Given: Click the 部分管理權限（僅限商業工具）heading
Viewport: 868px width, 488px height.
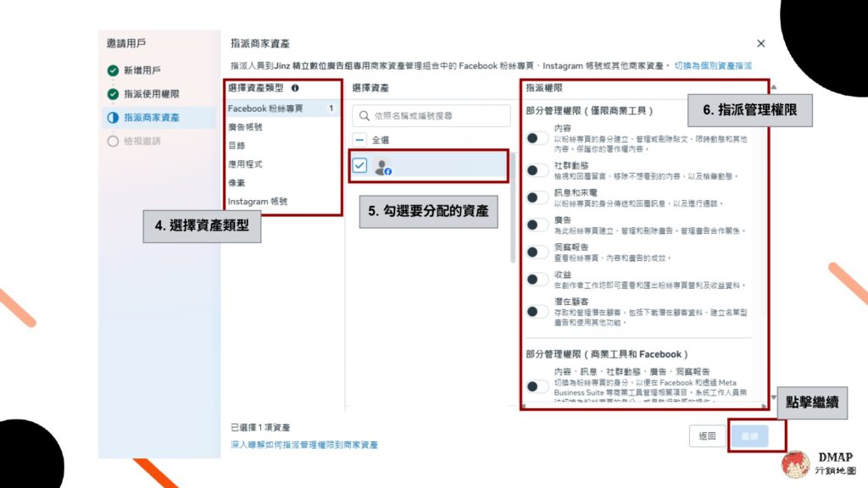Looking at the screenshot, I should click(x=590, y=111).
